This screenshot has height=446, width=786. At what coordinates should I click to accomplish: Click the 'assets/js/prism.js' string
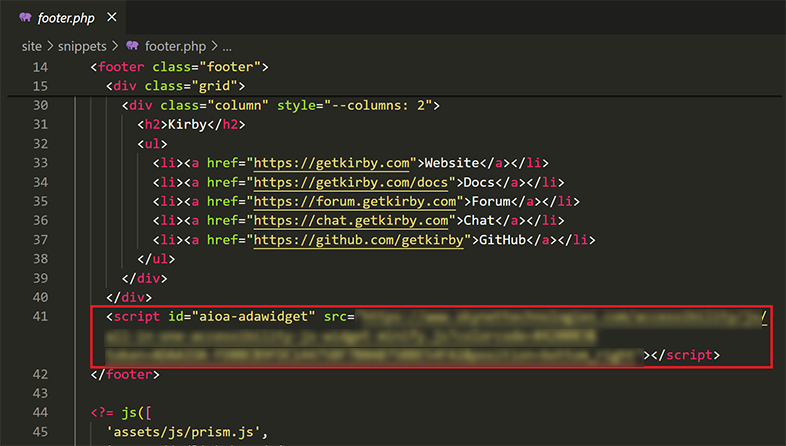click(x=183, y=432)
